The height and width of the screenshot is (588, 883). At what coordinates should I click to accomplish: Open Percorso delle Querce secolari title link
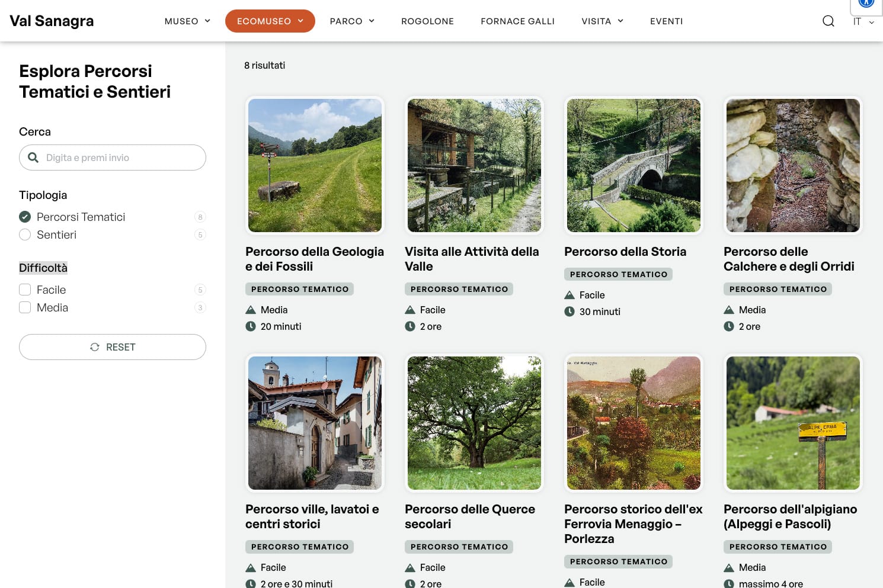pyautogui.click(x=469, y=516)
